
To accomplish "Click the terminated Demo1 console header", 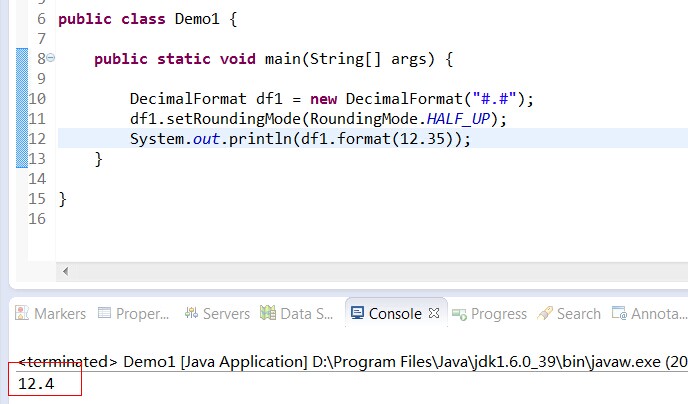I will point(353,362).
